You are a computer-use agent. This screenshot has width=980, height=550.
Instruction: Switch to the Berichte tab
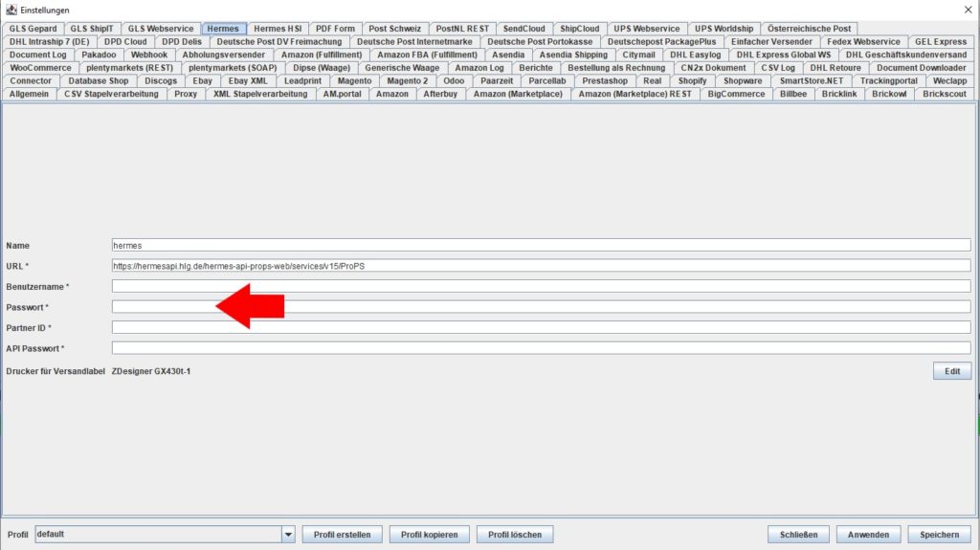tap(536, 68)
